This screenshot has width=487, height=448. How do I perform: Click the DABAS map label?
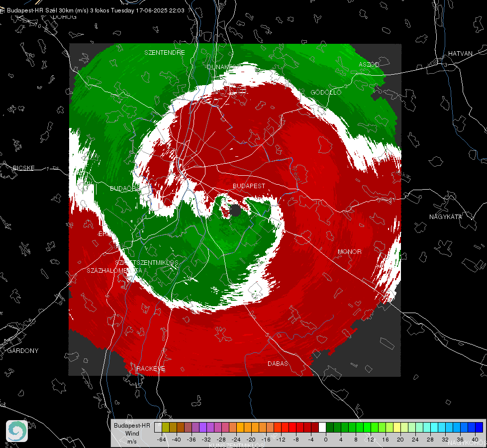point(278,363)
